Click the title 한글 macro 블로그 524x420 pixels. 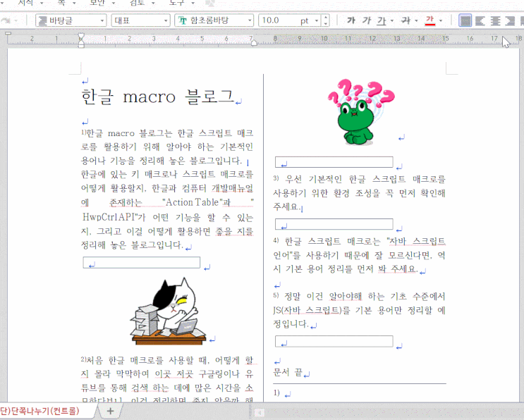[158, 97]
